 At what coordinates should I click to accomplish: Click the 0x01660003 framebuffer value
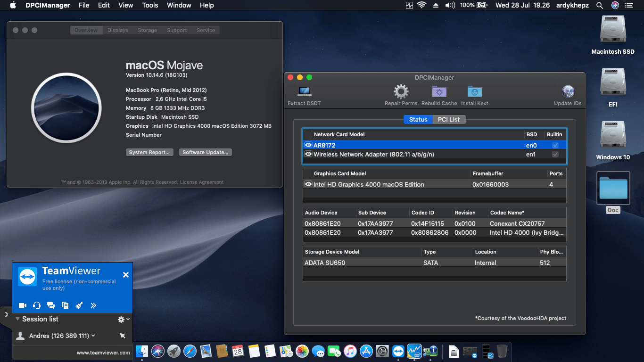(x=491, y=184)
